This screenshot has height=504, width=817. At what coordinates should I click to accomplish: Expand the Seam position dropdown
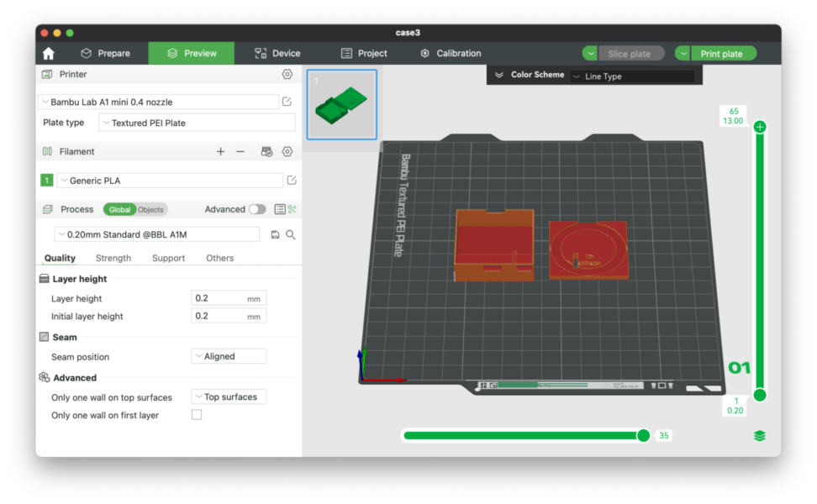[x=229, y=356]
